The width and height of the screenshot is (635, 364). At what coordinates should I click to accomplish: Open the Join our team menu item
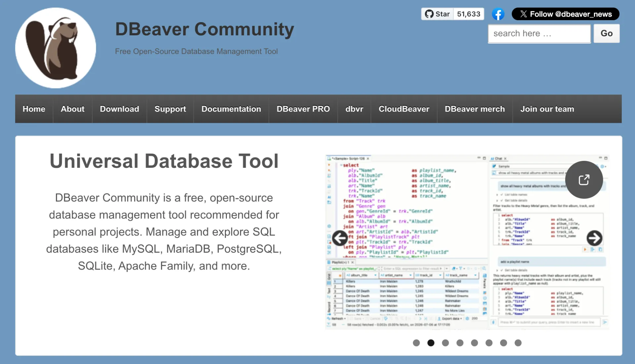547,109
